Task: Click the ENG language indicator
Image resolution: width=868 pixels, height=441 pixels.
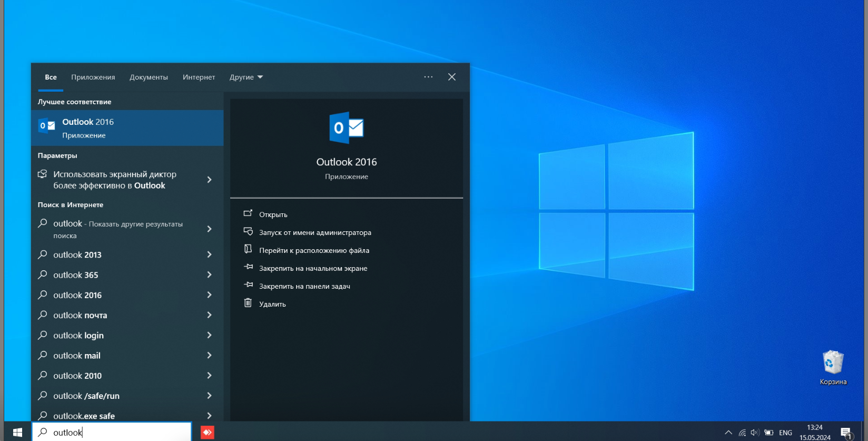Action: pyautogui.click(x=785, y=433)
